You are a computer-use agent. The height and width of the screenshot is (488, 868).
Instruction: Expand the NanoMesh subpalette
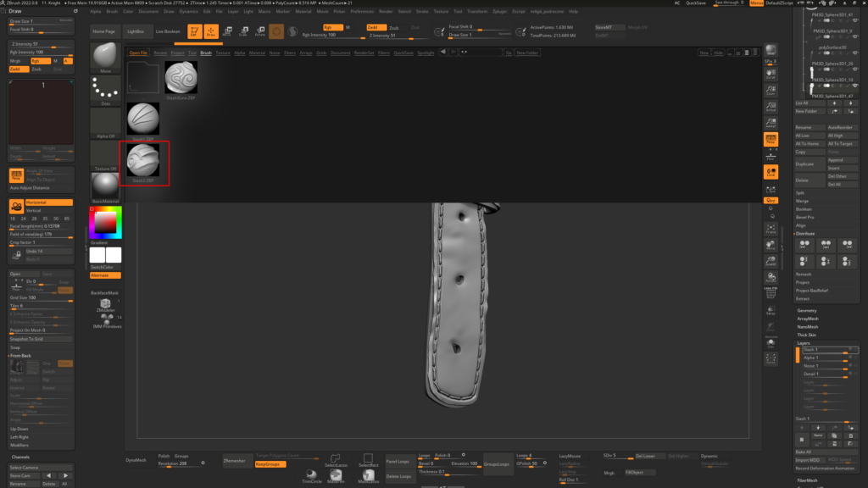point(807,326)
